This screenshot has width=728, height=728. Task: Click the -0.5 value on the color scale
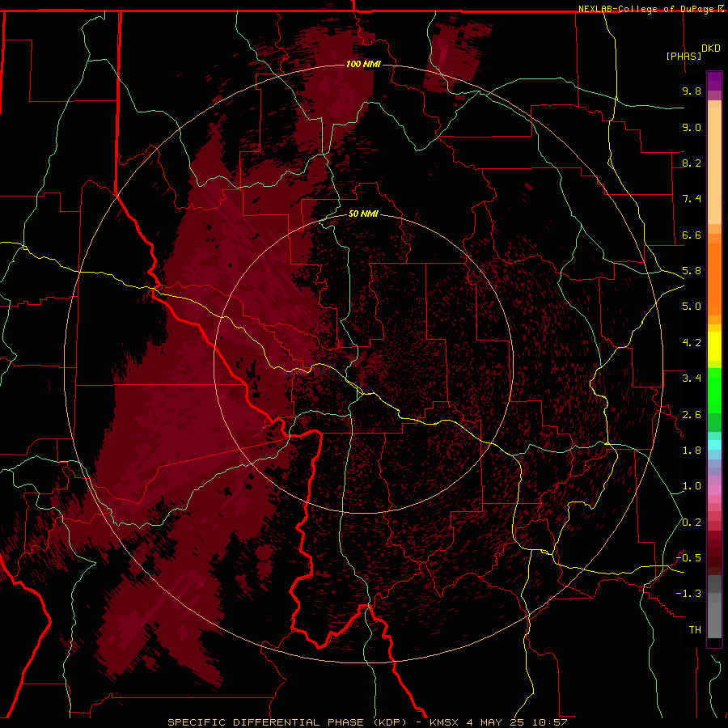point(688,558)
